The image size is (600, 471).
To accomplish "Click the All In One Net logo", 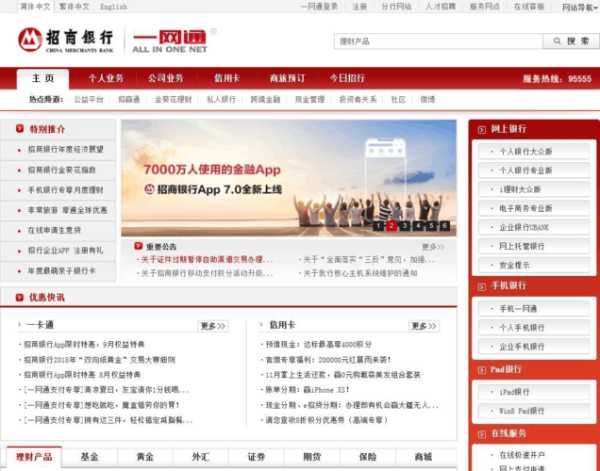I will click(x=170, y=41).
